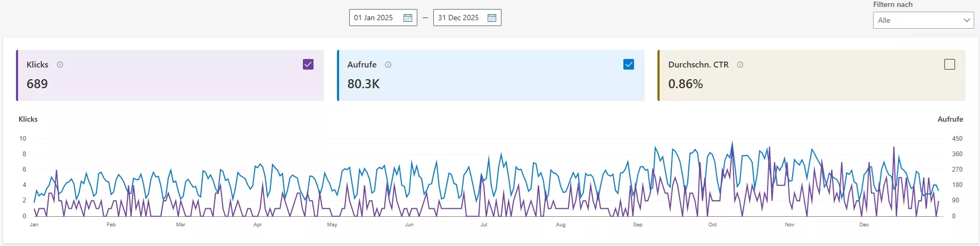Image resolution: width=980 pixels, height=246 pixels.
Task: Click the 01 Jan 2025 date field
Action: tap(374, 18)
